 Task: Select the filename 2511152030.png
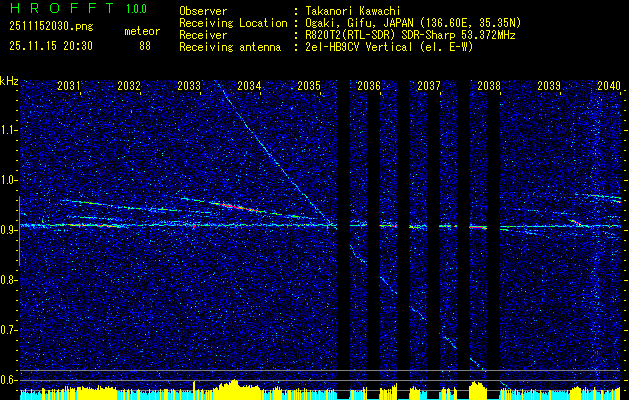51,27
